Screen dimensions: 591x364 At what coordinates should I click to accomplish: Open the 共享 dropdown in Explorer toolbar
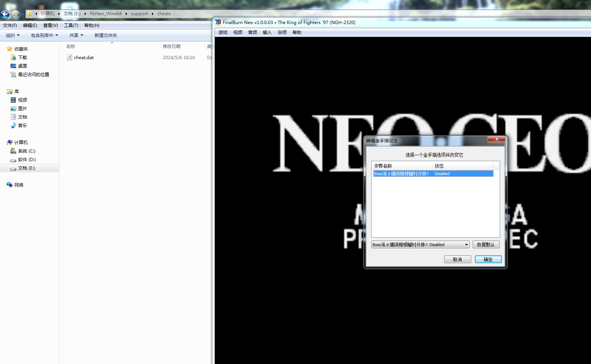pos(77,35)
